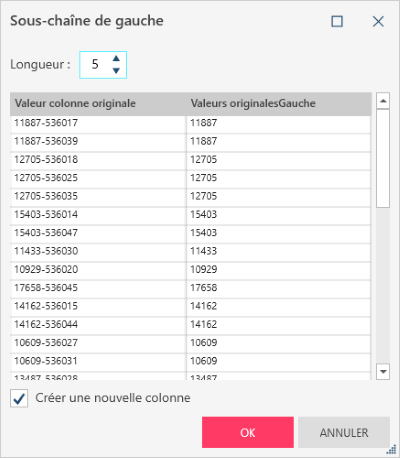Select the row 15403-536047

(x=191, y=233)
